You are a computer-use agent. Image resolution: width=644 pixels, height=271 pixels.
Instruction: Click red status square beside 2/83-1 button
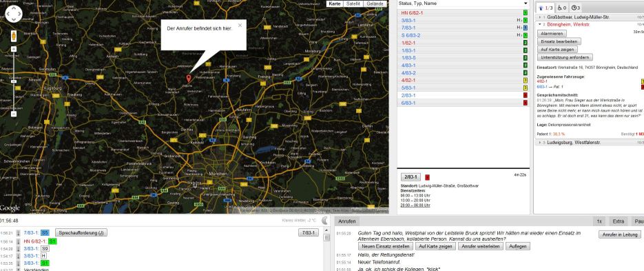coord(427,177)
